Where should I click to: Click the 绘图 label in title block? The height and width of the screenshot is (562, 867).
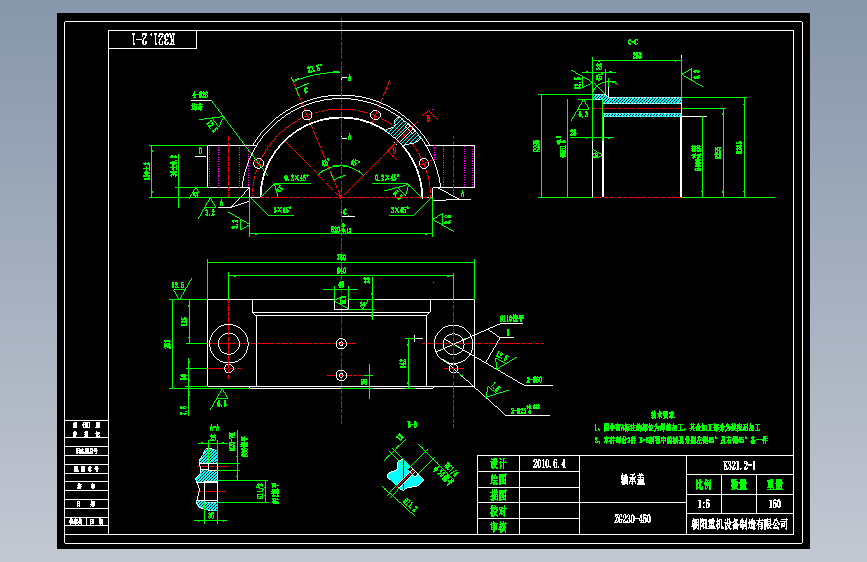click(x=498, y=479)
